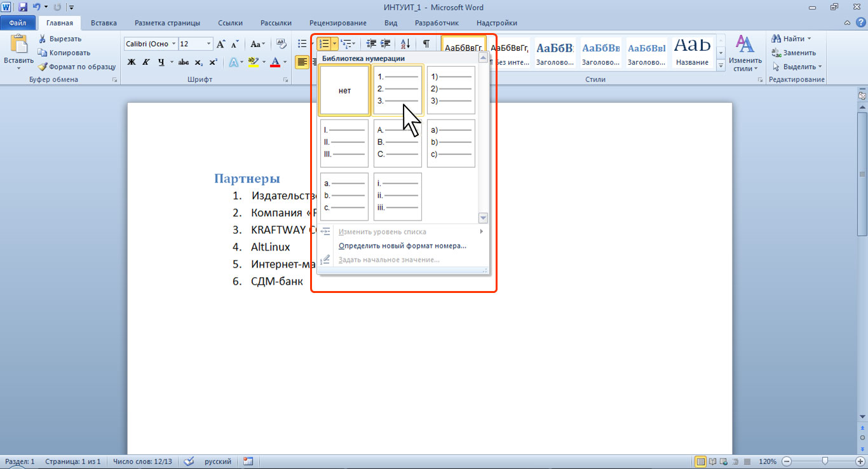Image resolution: width=868 pixels, height=469 pixels.
Task: Click the strikethrough abc icon
Action: (184, 62)
